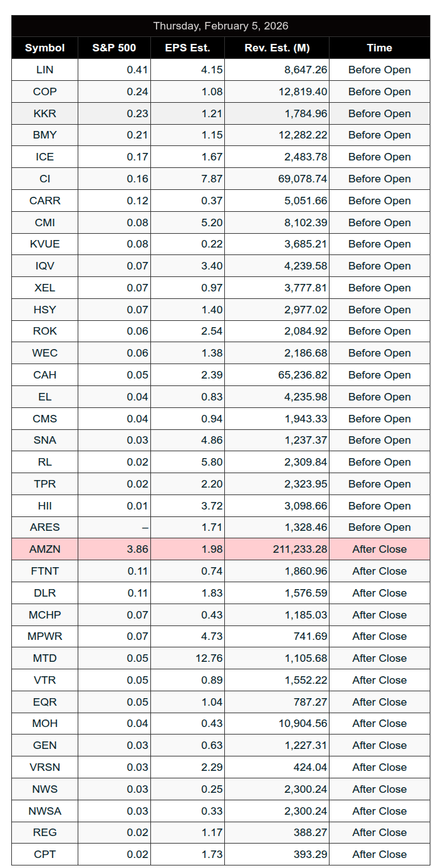Click the EPS Est. column header
This screenshot has width=431, height=868.
pyautogui.click(x=187, y=48)
